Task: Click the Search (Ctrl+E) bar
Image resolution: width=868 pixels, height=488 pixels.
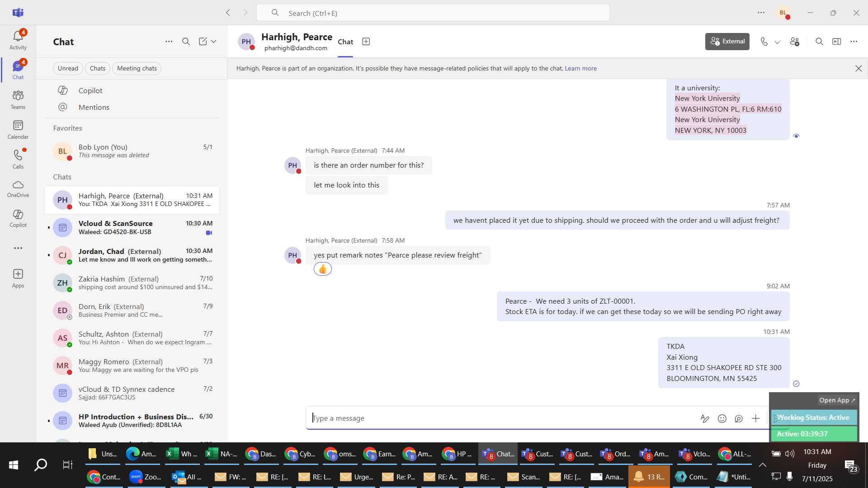Action: (x=433, y=13)
